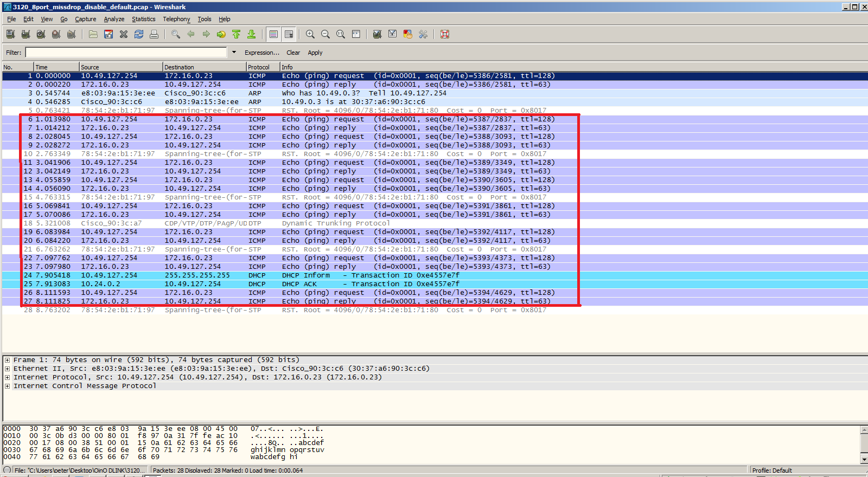Open the Statistics menu
Screen dimensions: 868x477
pyautogui.click(x=143, y=19)
